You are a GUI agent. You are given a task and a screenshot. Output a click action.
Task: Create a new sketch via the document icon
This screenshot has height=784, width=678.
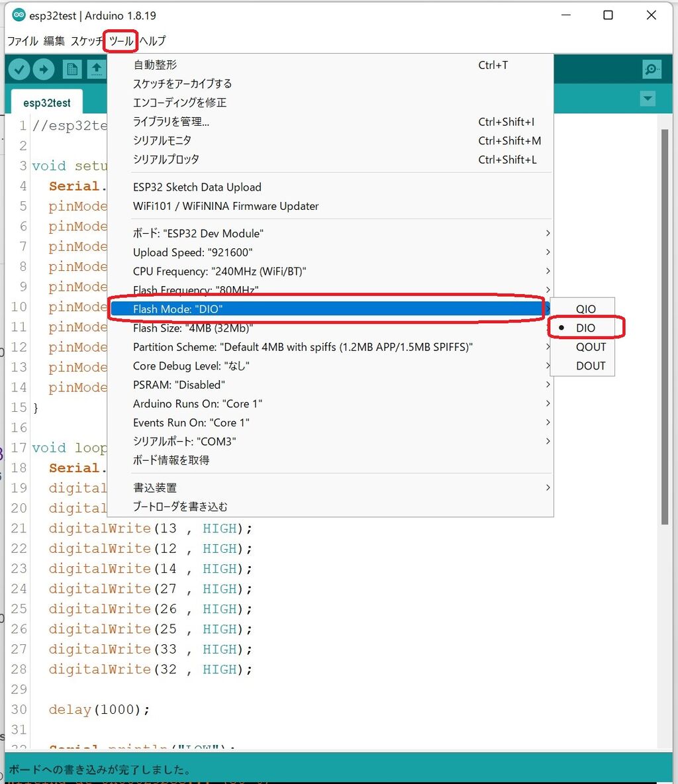click(72, 69)
